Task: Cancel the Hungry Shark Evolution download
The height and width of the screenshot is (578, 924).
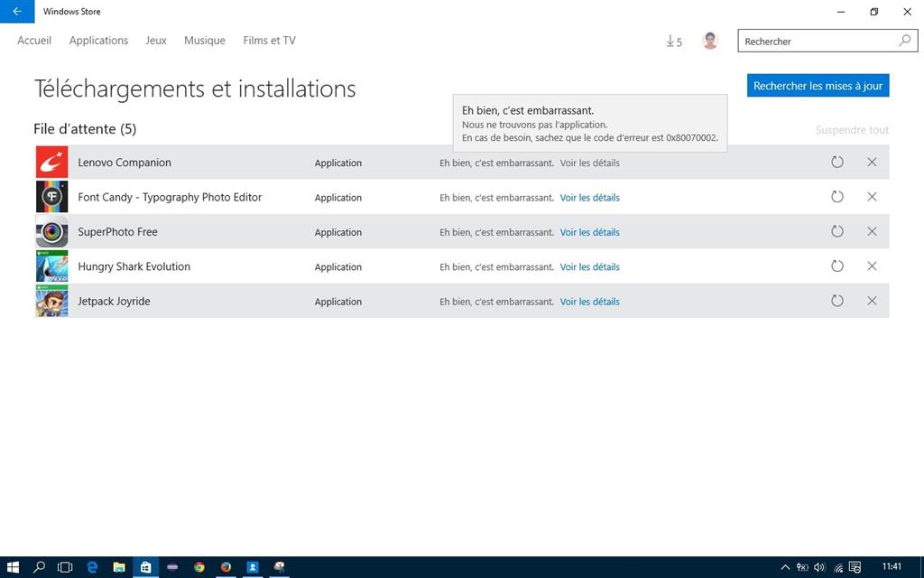Action: tap(873, 266)
